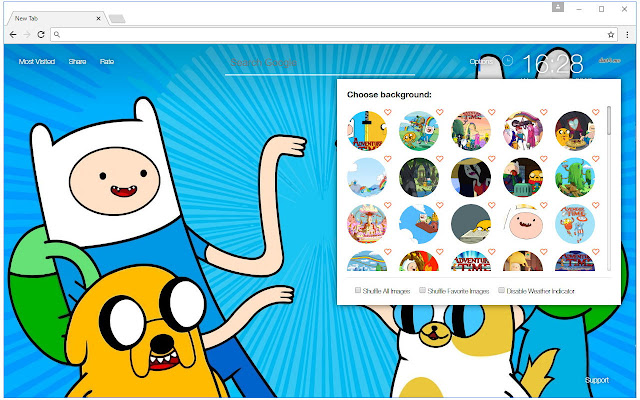
Task: Pick the Finn face close-up thumbnail
Action: pos(523,224)
